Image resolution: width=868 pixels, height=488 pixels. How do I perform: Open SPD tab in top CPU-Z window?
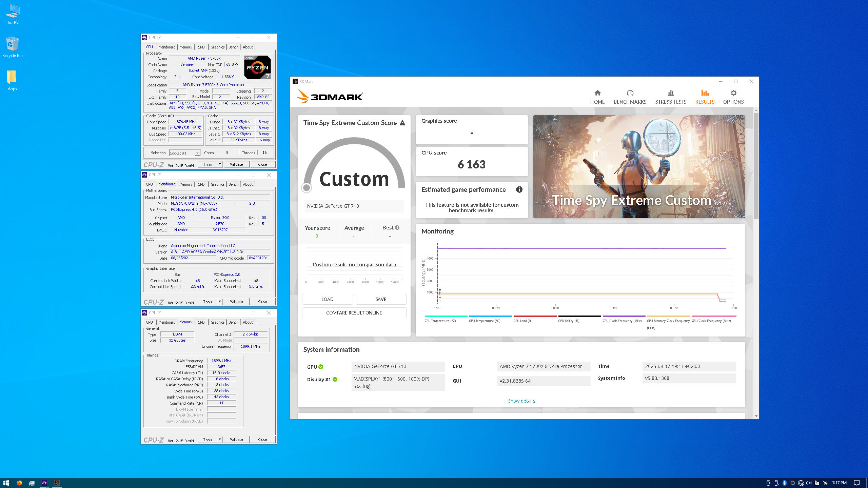pyautogui.click(x=201, y=47)
